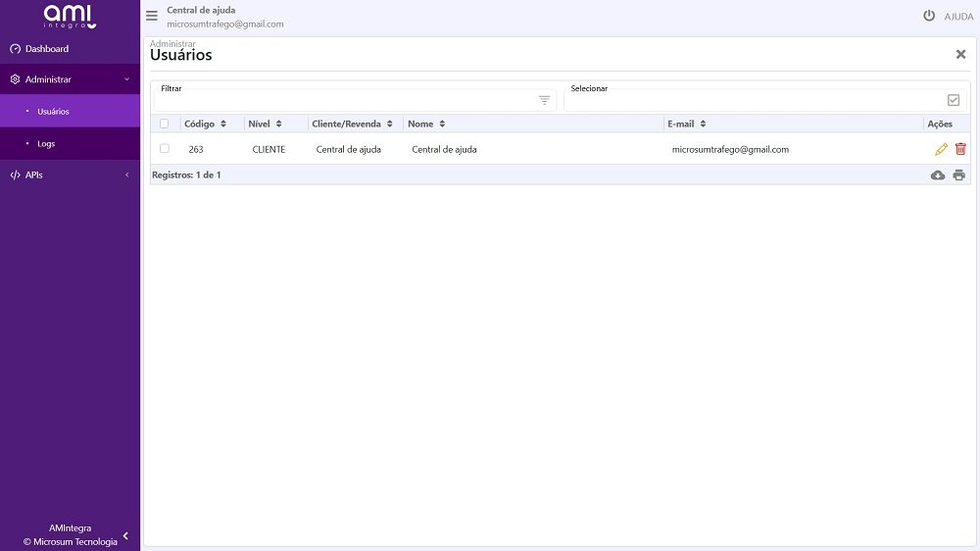Print the user list with printer icon

click(x=958, y=175)
